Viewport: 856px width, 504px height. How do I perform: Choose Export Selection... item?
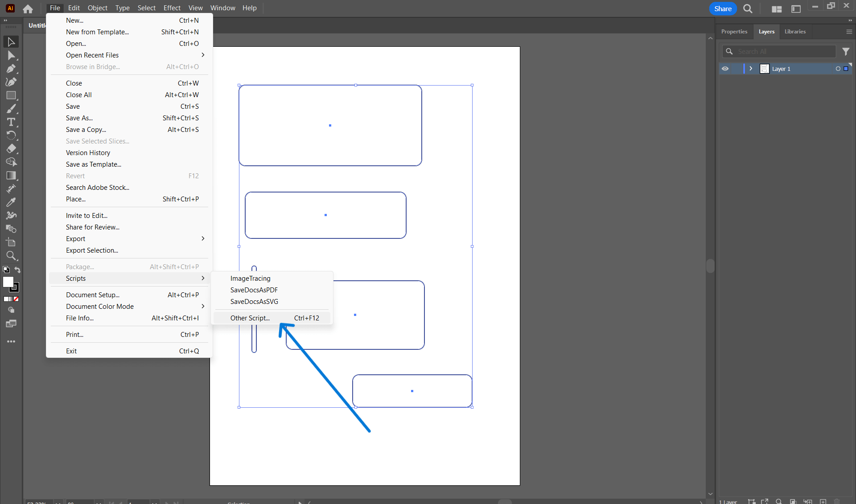click(x=129, y=250)
